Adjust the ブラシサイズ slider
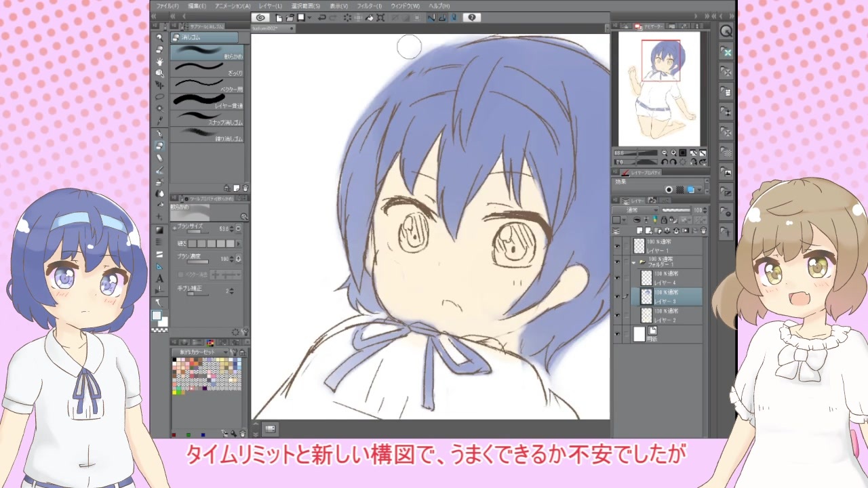868x488 pixels. (199, 232)
